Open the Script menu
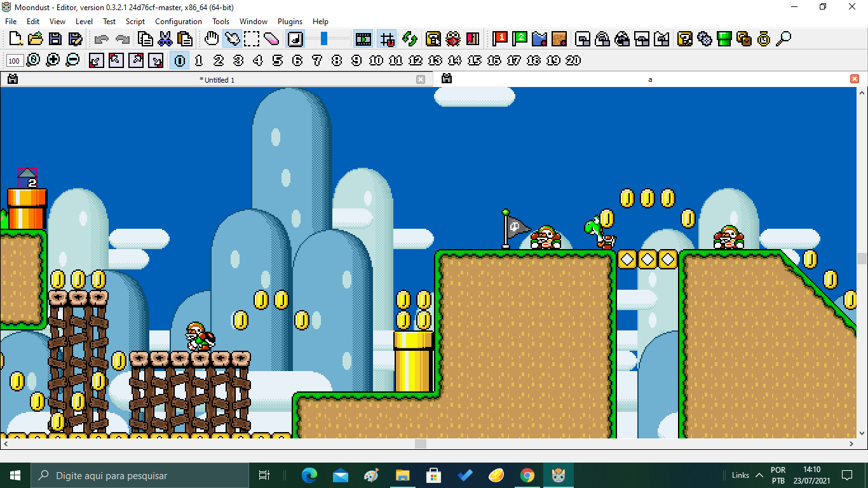 tap(135, 21)
